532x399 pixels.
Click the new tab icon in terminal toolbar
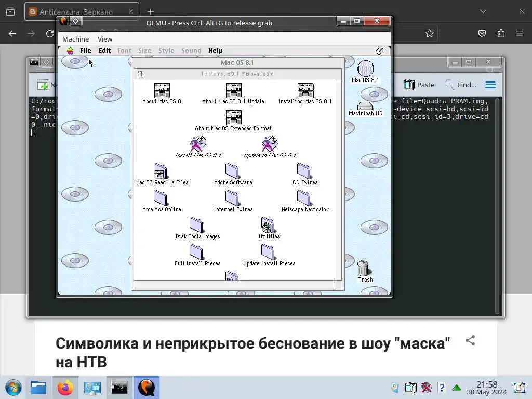pyautogui.click(x=43, y=85)
